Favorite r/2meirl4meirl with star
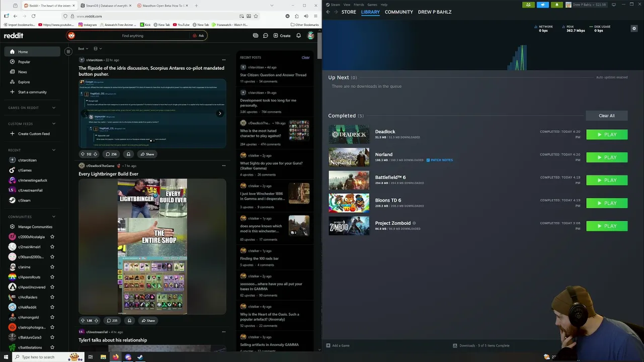 pyautogui.click(x=52, y=247)
